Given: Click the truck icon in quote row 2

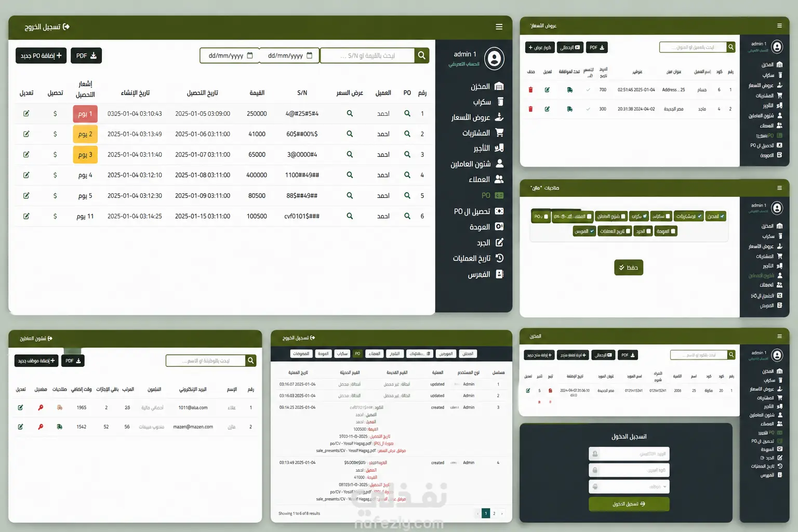Looking at the screenshot, I should [x=570, y=109].
